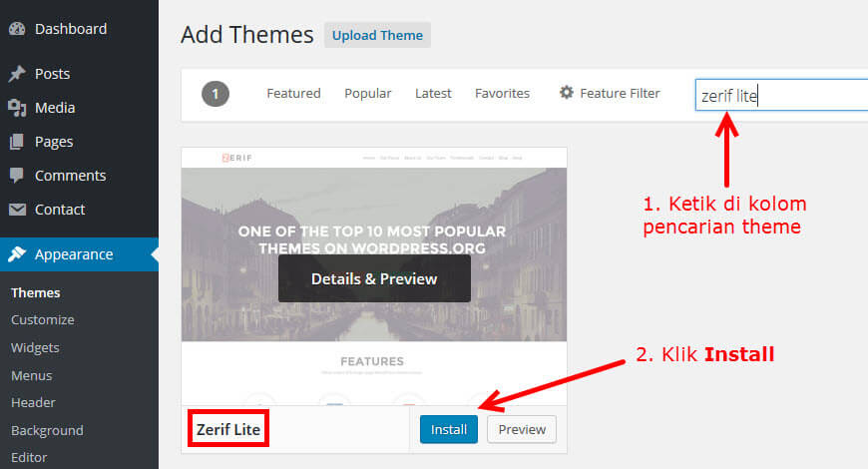Open Customize under Appearance
Image resolution: width=868 pixels, height=469 pixels.
43,320
